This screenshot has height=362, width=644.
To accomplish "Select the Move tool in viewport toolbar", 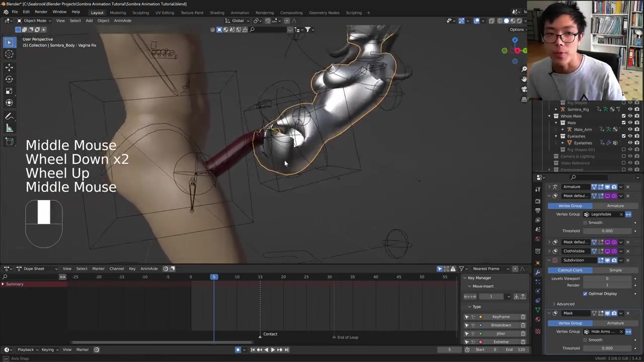I will point(9,67).
